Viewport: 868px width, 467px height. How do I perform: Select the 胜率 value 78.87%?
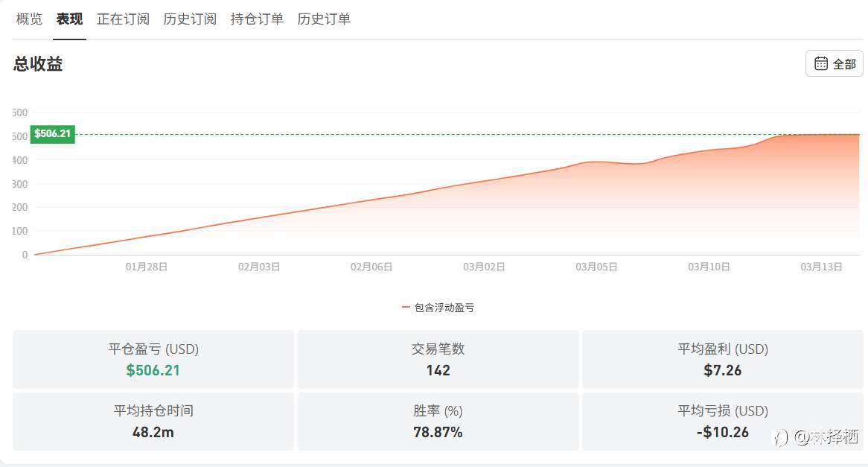pos(438,432)
